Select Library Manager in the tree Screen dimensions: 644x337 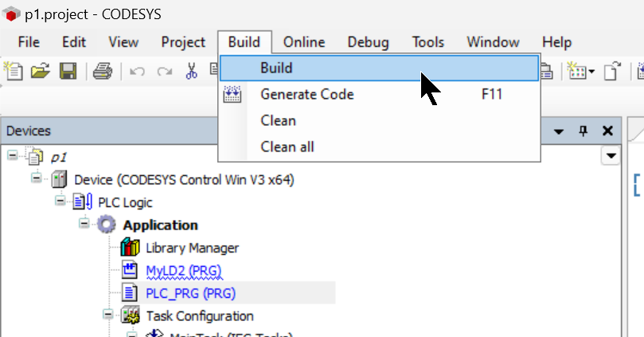pyautogui.click(x=192, y=248)
